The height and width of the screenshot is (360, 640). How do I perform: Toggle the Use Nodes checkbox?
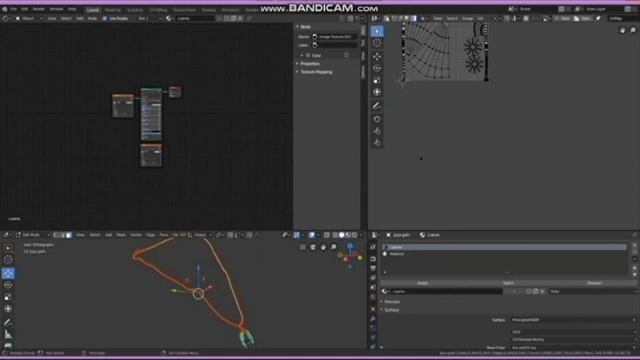[x=104, y=18]
